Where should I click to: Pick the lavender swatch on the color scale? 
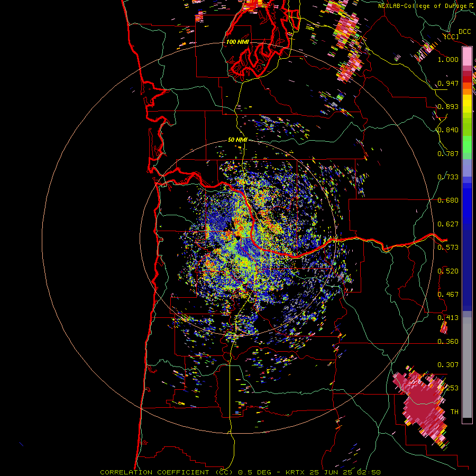pos(467,168)
